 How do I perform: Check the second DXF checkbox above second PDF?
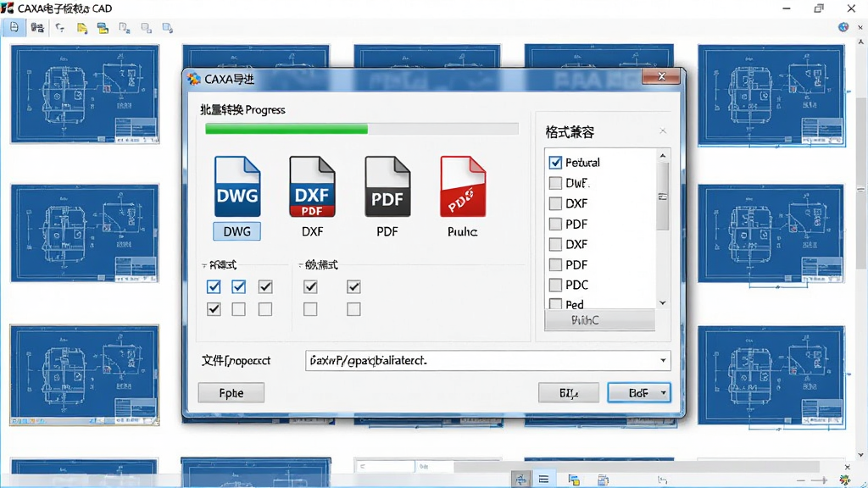(x=555, y=244)
